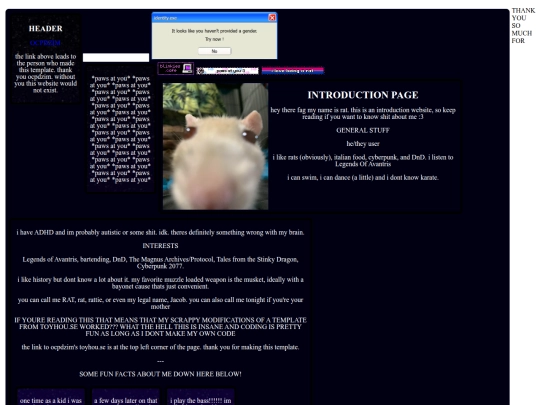Click 'SOME FUN FACTS ABOUT ME DOWN HERE BELOW!'

coord(160,374)
